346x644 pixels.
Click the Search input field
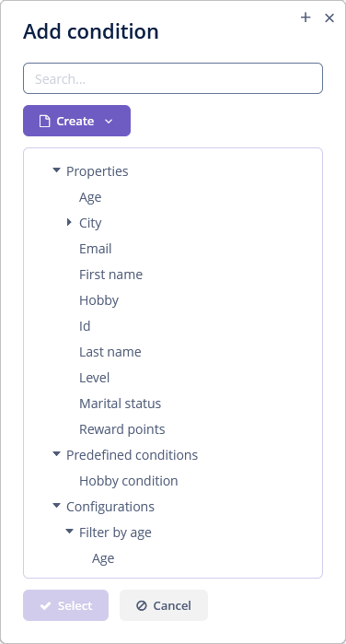(173, 78)
